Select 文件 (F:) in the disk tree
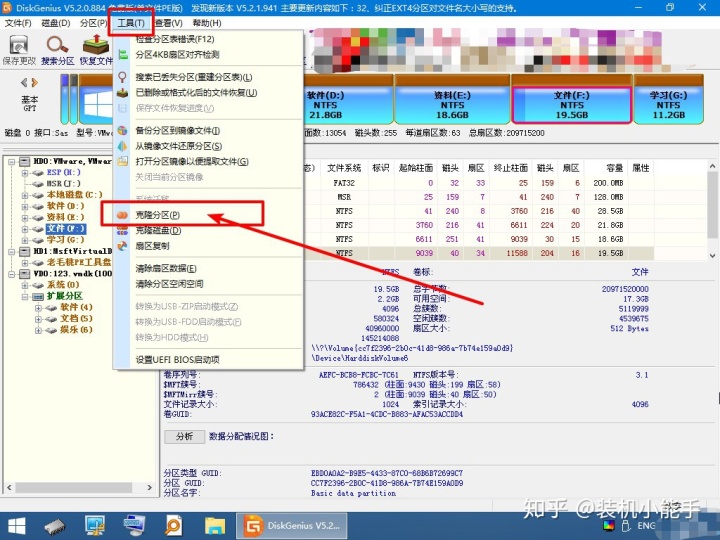The width and height of the screenshot is (720, 540). pos(66,229)
